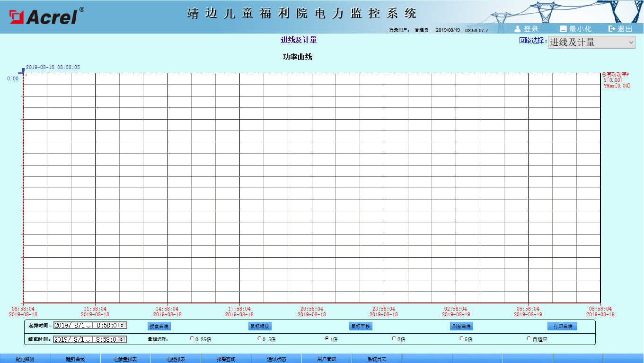This screenshot has width=644, height=363.
Task: Open the 电能报表 tab
Action: pyautogui.click(x=176, y=359)
